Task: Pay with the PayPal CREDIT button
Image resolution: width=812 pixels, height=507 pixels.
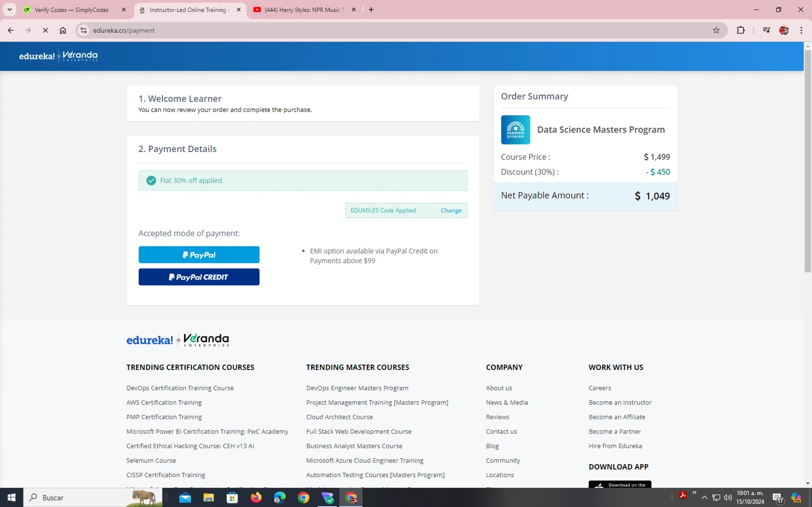Action: coord(199,277)
